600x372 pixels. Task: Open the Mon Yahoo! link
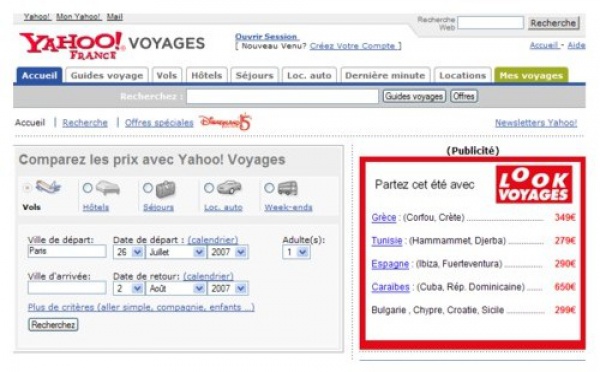click(78, 17)
